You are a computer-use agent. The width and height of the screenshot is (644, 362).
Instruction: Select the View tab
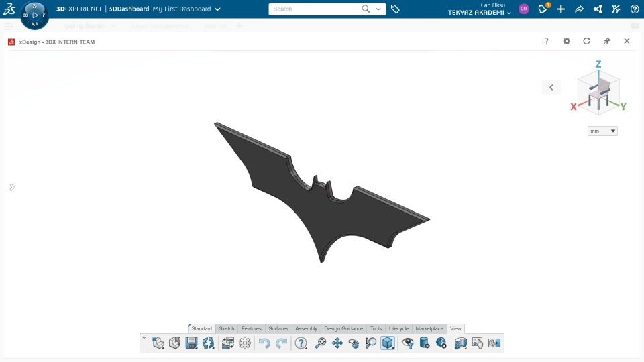pos(455,328)
